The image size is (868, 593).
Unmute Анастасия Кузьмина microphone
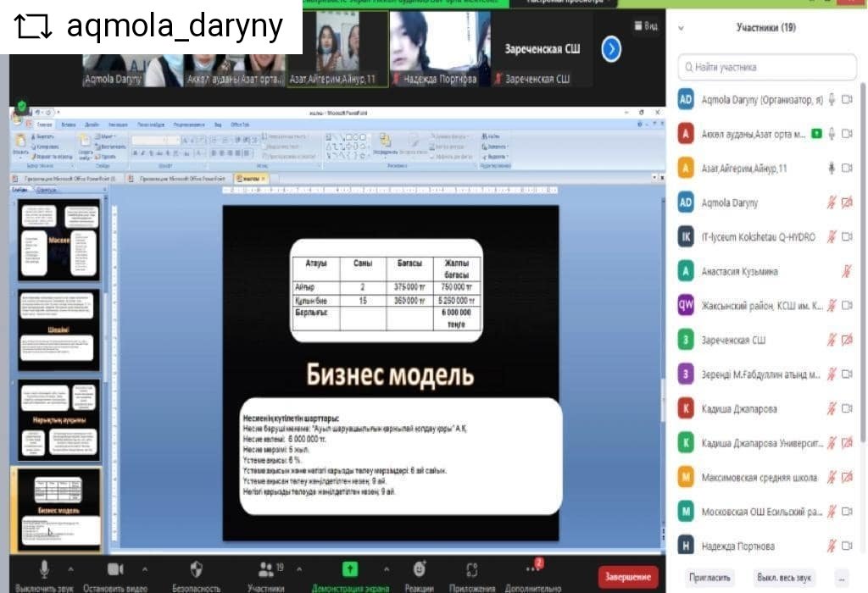[x=847, y=271]
